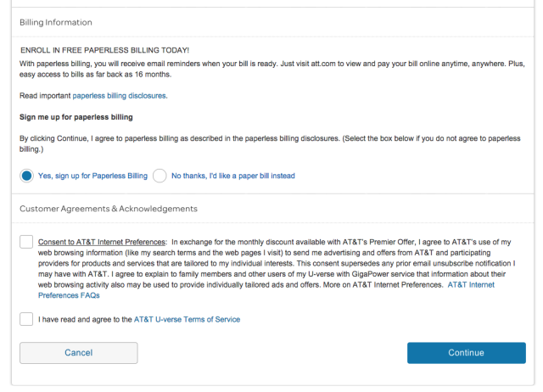Choose the paper bill instead radio button
Image resolution: width=543 pixels, height=392 pixels.
point(160,176)
